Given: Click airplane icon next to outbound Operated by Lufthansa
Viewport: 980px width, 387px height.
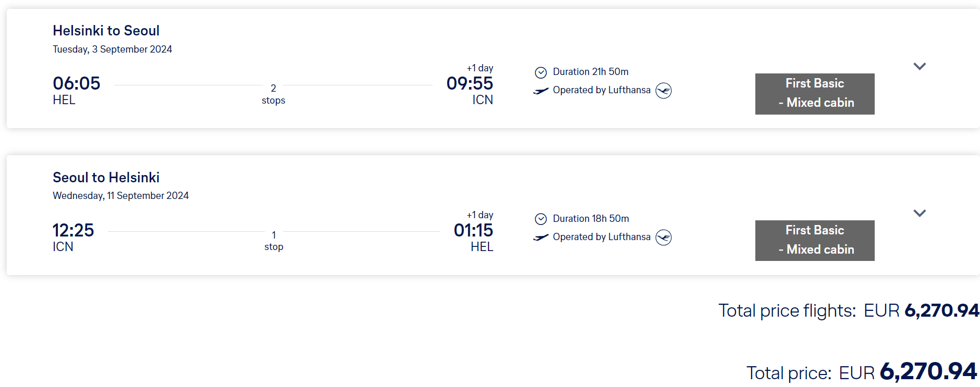Looking at the screenshot, I should pos(541,91).
